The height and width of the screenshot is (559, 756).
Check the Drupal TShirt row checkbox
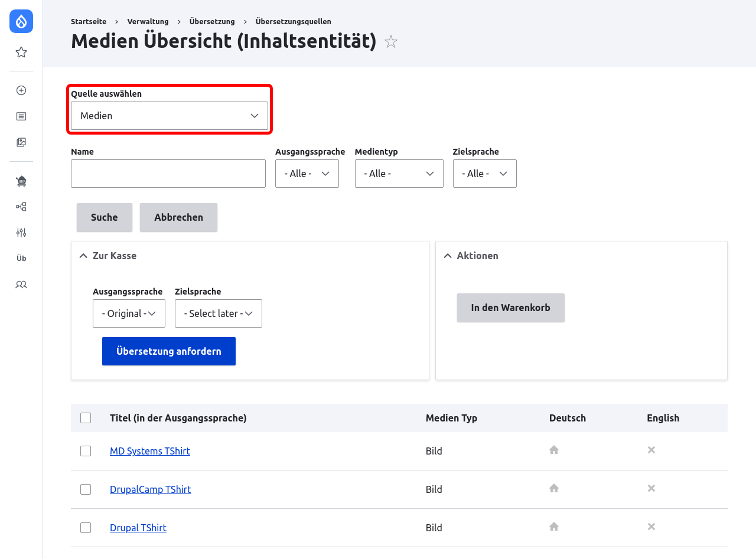tap(86, 528)
